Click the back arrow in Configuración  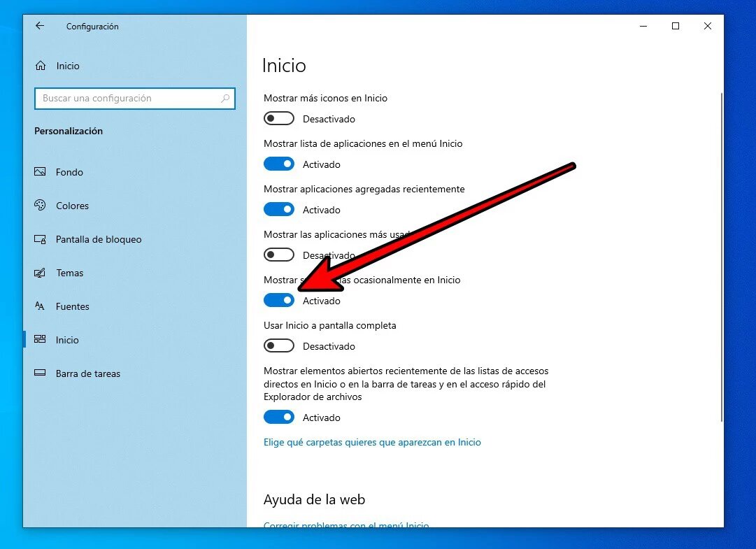[x=40, y=26]
